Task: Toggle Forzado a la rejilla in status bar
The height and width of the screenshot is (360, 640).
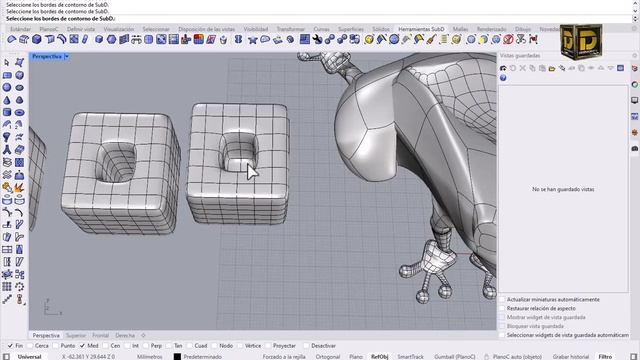Action: (x=284, y=357)
